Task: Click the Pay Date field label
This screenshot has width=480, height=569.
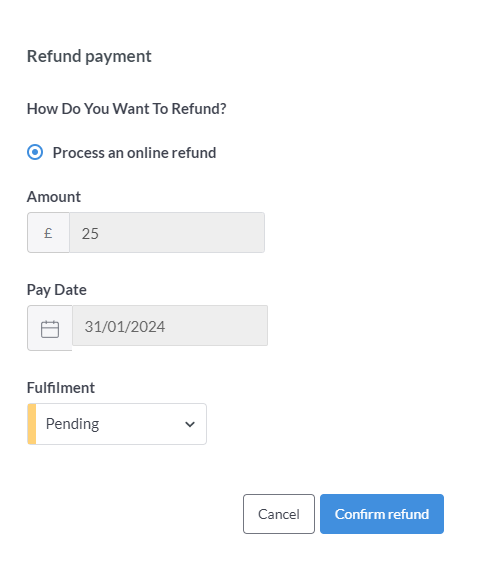Action: (x=57, y=290)
